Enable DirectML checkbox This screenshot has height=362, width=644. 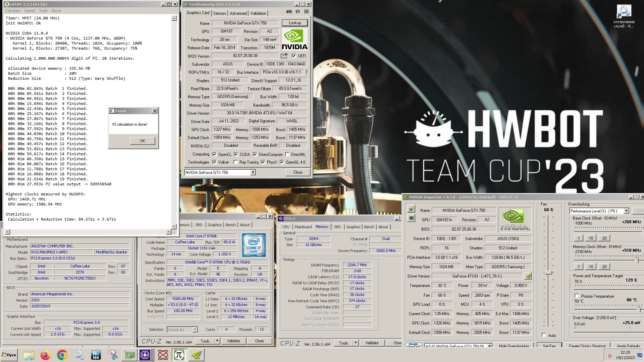click(287, 155)
